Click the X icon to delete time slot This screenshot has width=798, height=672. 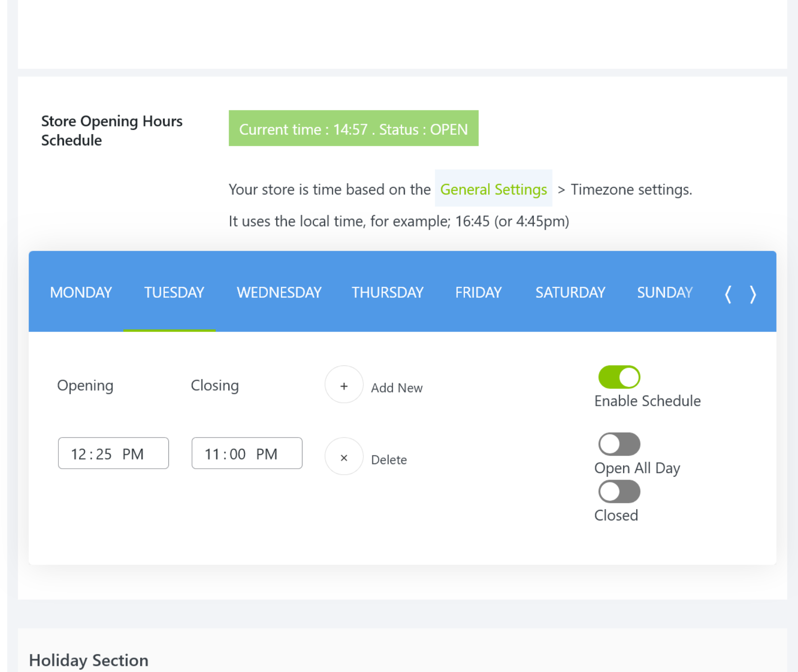click(344, 457)
